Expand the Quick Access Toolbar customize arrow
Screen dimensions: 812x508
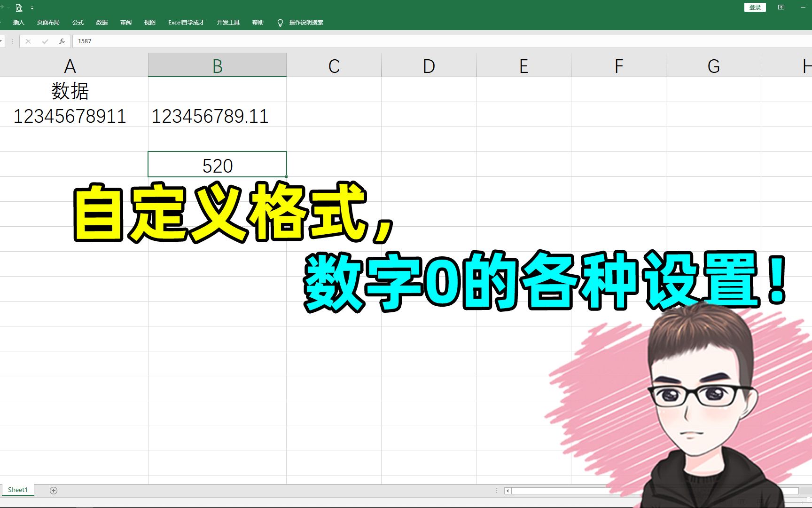pyautogui.click(x=32, y=8)
